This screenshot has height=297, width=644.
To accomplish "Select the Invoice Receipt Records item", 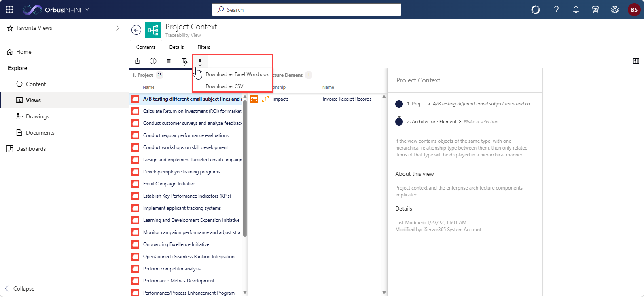I will pyautogui.click(x=347, y=99).
